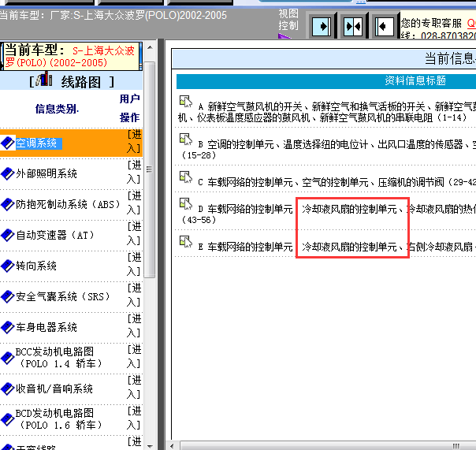
Task: Click the blue icon beside 安全气囊系统（SRS）
Action: [8, 296]
